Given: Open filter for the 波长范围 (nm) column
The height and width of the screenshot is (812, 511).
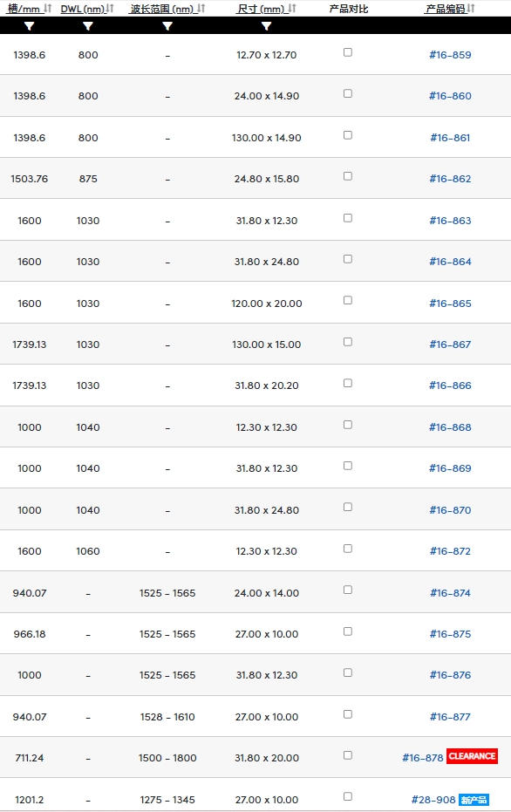Looking at the screenshot, I should 167,26.
